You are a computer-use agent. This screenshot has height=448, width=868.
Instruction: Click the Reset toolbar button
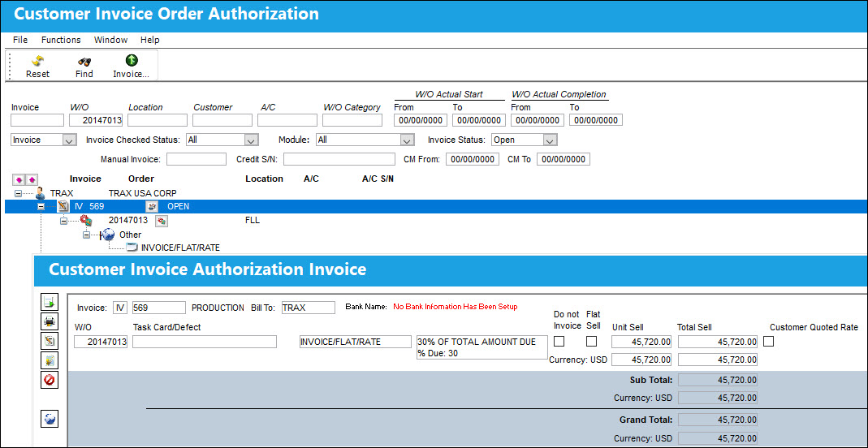pyautogui.click(x=37, y=66)
